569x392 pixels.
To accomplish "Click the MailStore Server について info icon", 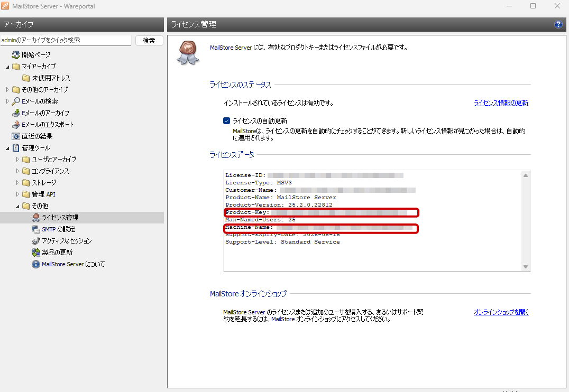I will 36,264.
